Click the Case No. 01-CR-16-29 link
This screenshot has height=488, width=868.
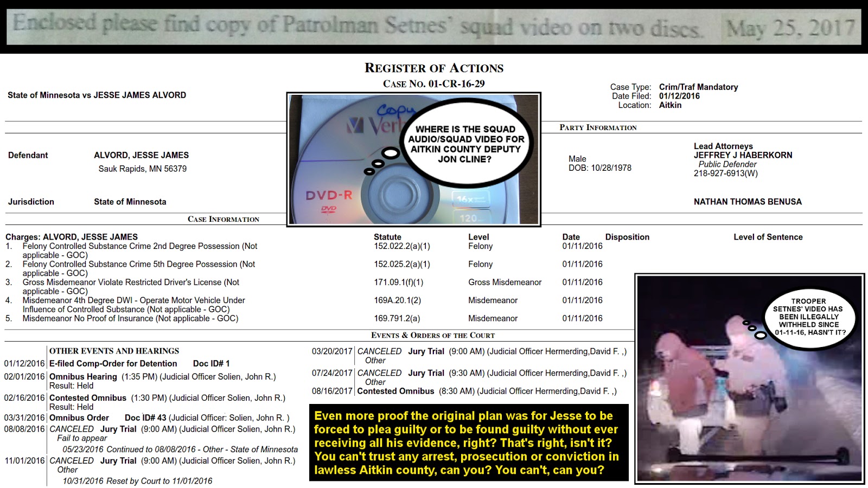[x=434, y=84]
